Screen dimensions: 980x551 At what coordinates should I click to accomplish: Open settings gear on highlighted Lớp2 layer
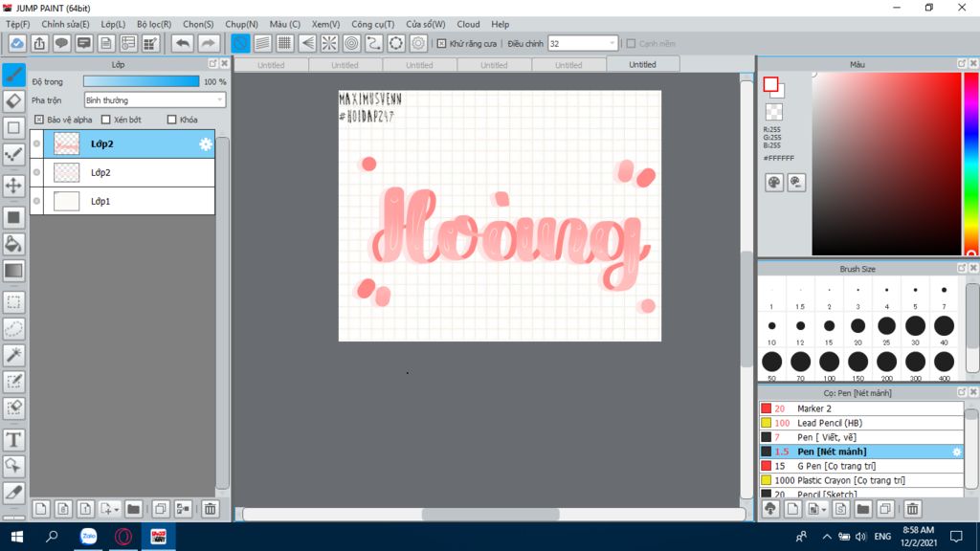click(x=206, y=144)
